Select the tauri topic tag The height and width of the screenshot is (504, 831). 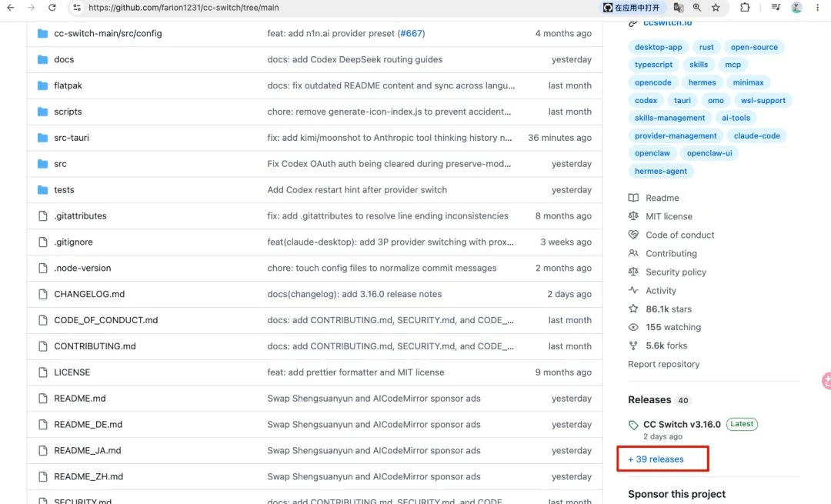[682, 100]
